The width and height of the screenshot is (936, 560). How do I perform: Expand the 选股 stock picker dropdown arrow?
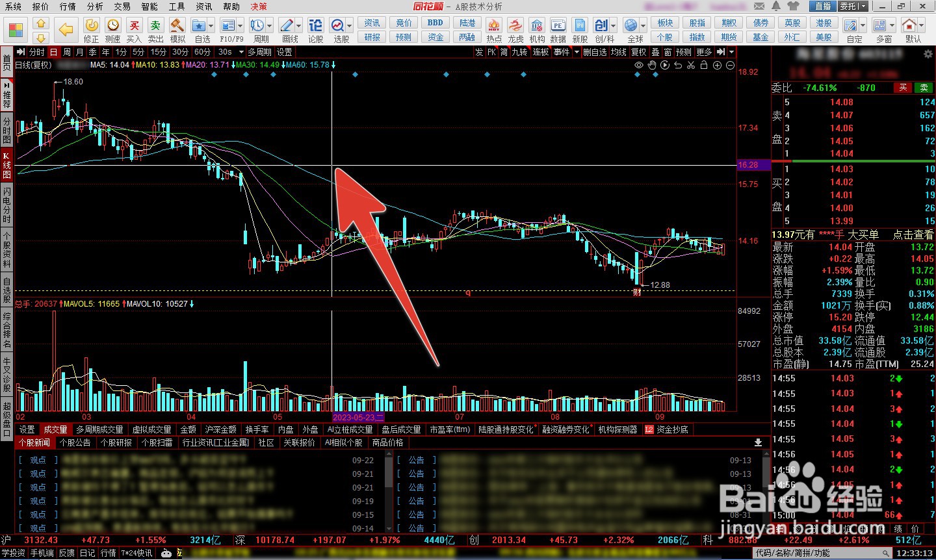350,25
